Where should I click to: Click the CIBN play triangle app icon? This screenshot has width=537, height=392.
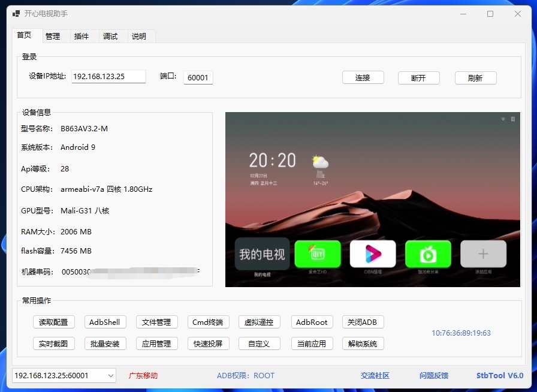coord(372,254)
